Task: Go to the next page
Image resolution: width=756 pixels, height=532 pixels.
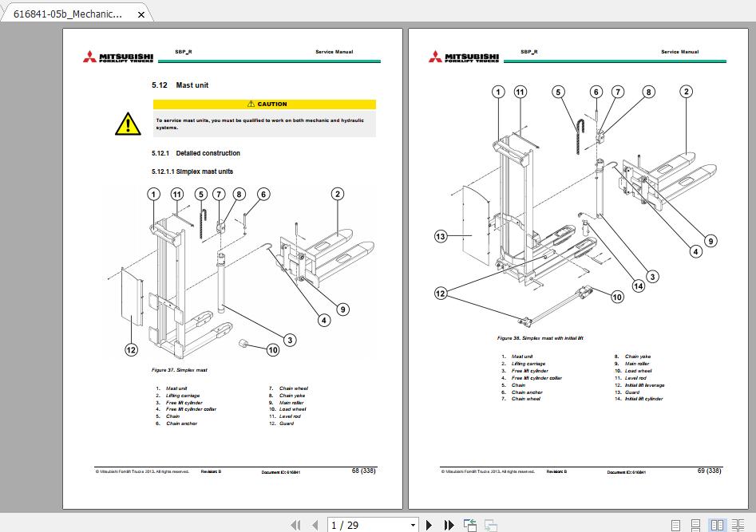Action: tap(429, 526)
